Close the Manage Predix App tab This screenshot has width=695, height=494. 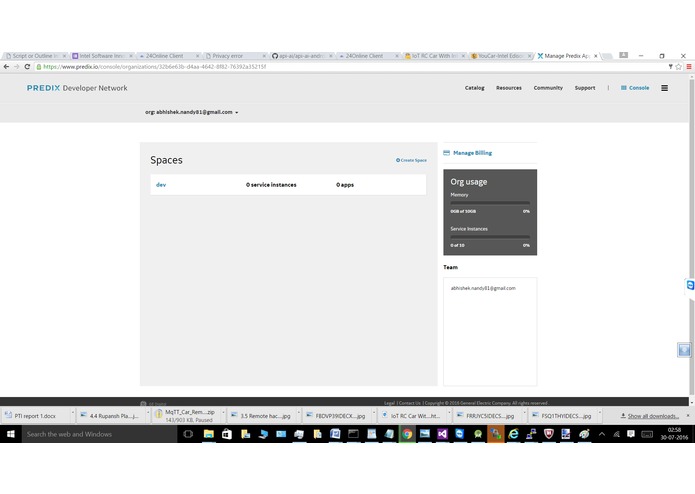coord(596,56)
